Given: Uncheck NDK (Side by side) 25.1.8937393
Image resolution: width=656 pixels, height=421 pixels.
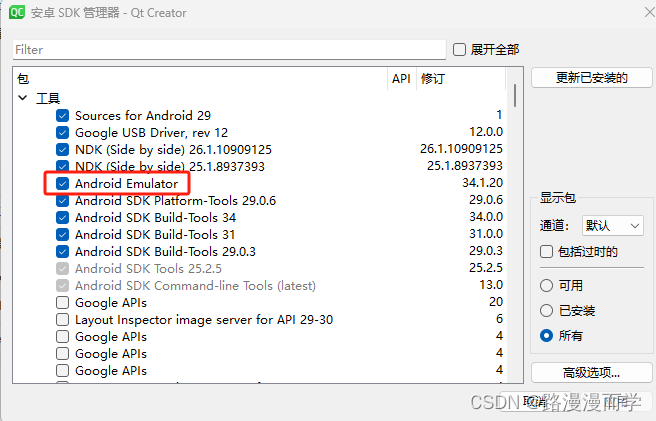Looking at the screenshot, I should click(62, 166).
